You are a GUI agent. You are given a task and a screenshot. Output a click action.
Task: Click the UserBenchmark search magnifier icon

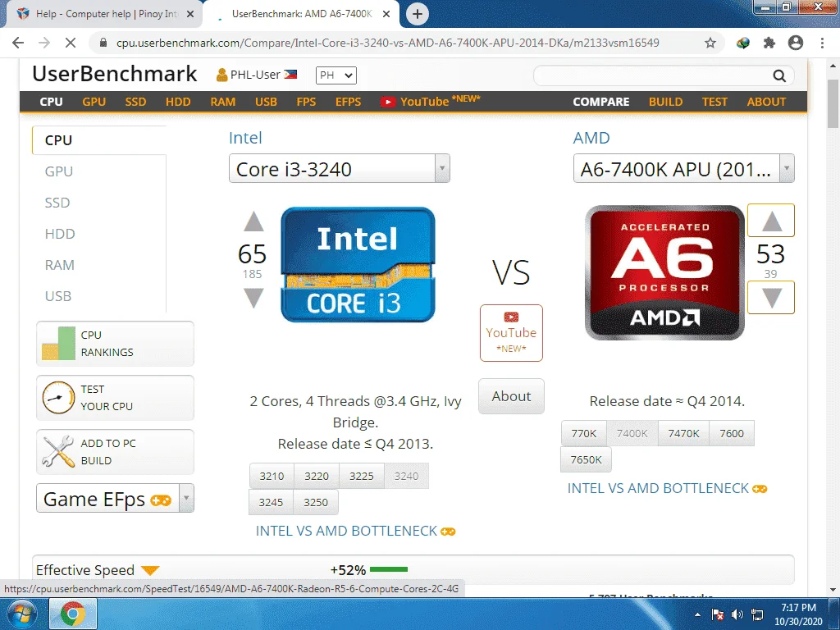(x=779, y=75)
